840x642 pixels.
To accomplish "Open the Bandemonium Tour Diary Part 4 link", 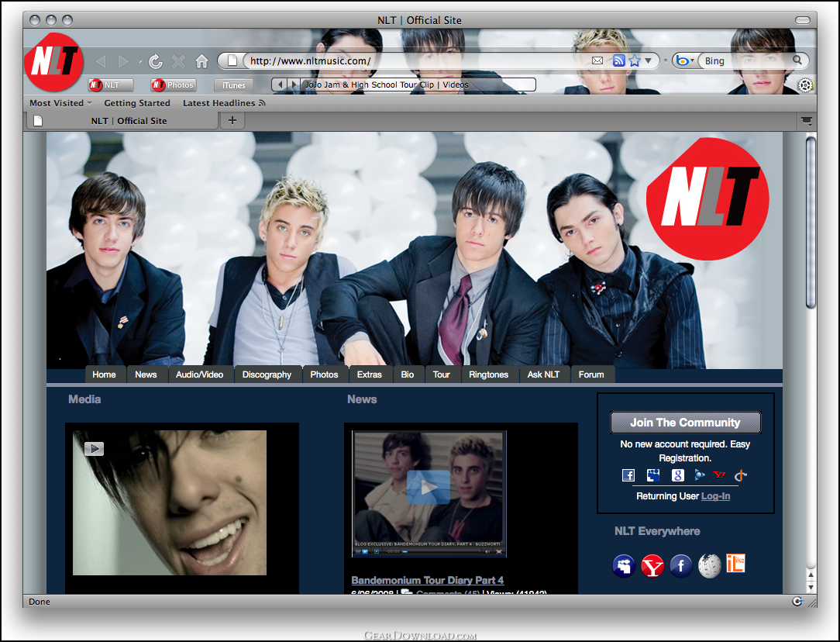I will tap(428, 581).
